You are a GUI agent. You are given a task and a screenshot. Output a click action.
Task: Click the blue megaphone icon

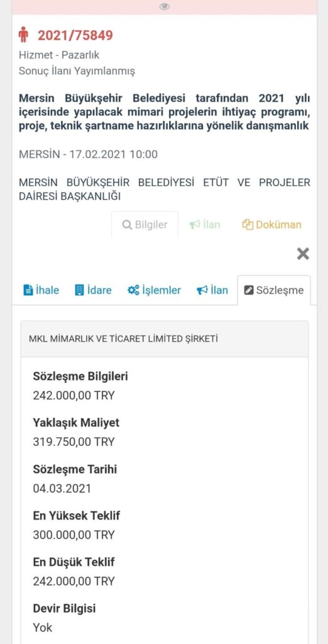pyautogui.click(x=202, y=291)
